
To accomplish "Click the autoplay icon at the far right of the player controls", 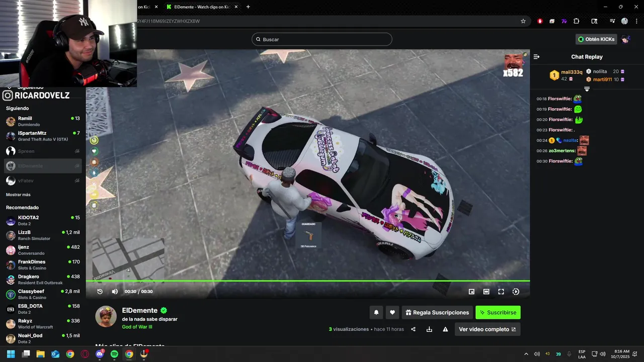I will click(516, 292).
